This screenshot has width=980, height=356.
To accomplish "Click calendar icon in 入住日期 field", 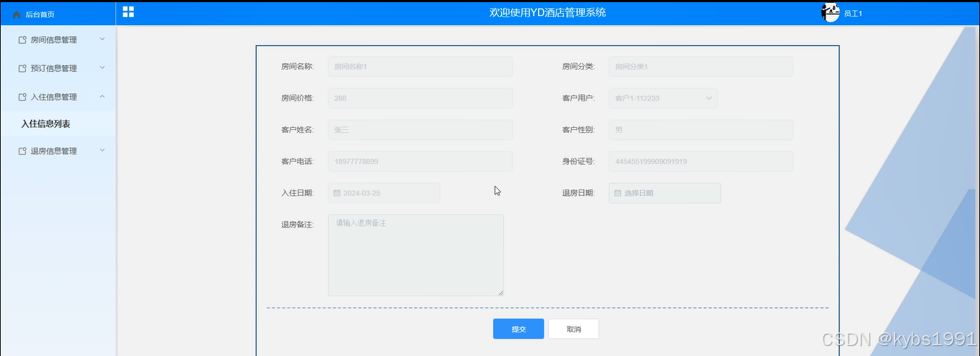I will [337, 193].
